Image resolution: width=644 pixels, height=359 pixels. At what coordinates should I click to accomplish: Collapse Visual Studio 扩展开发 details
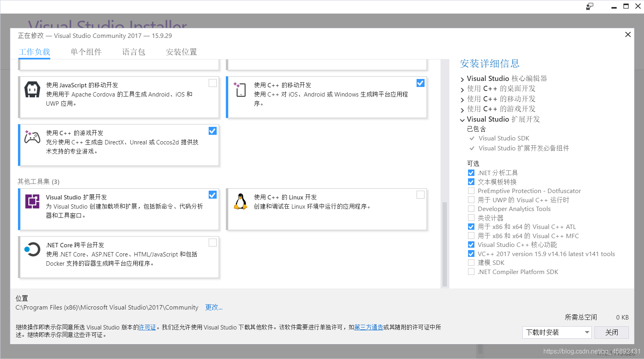coord(462,120)
